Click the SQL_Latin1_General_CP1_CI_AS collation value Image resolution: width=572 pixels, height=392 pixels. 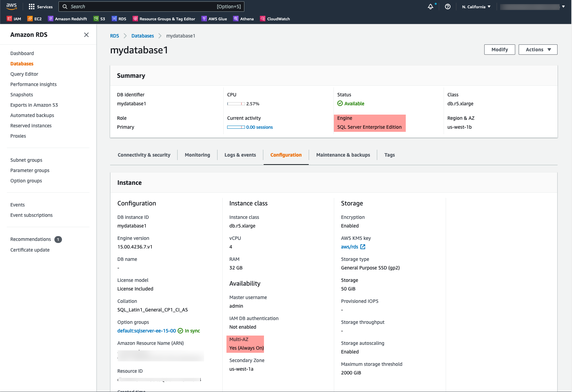click(152, 310)
